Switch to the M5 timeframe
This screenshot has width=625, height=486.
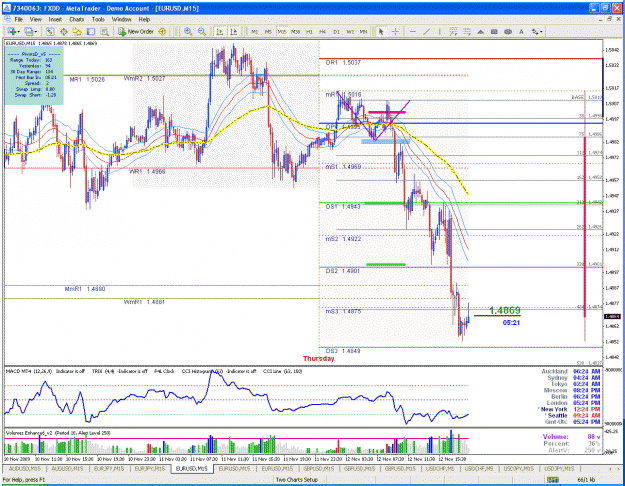[x=268, y=31]
